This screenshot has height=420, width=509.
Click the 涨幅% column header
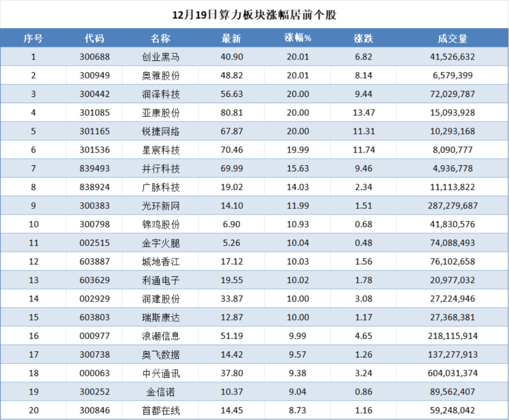click(298, 38)
